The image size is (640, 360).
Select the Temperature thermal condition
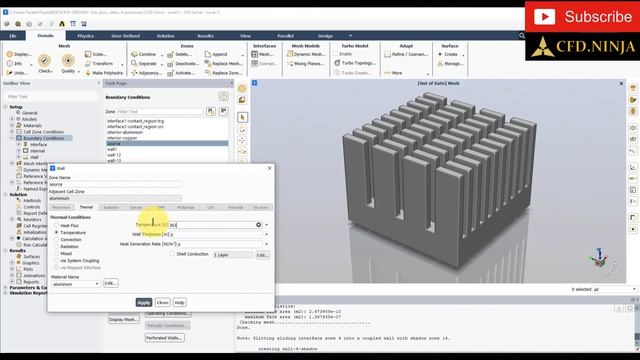pyautogui.click(x=57, y=233)
